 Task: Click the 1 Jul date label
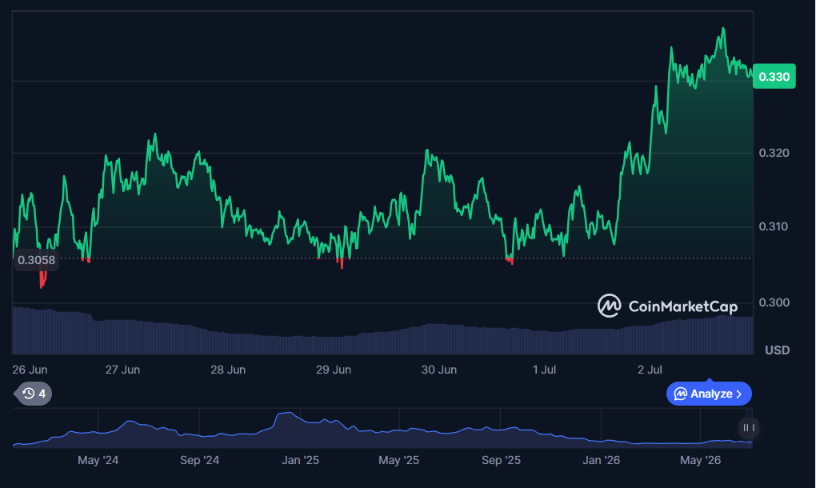click(544, 370)
